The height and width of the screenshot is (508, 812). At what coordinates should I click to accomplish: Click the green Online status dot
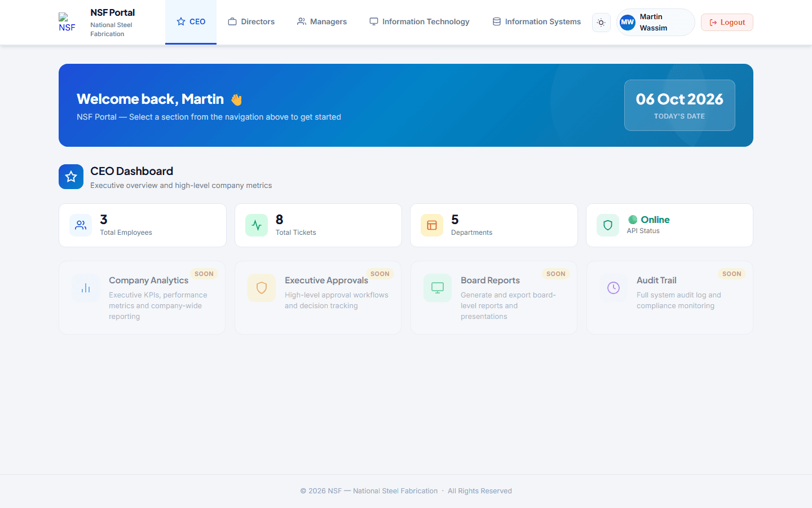coord(633,220)
